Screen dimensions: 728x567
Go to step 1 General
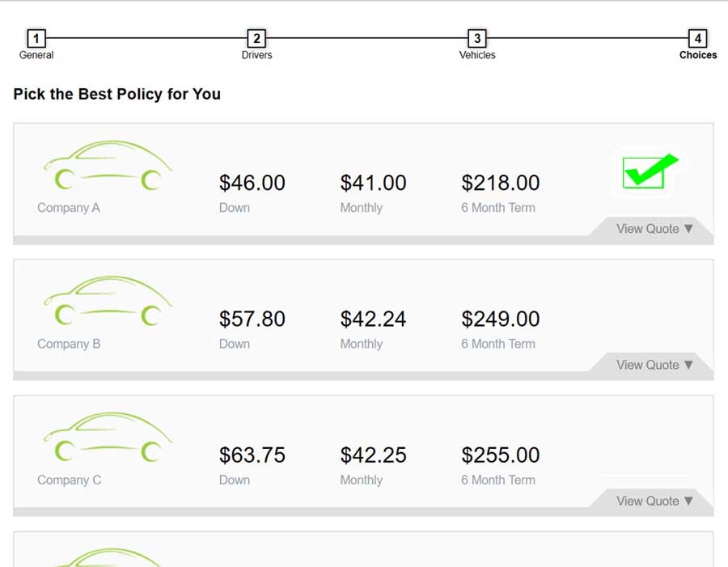coord(36,39)
